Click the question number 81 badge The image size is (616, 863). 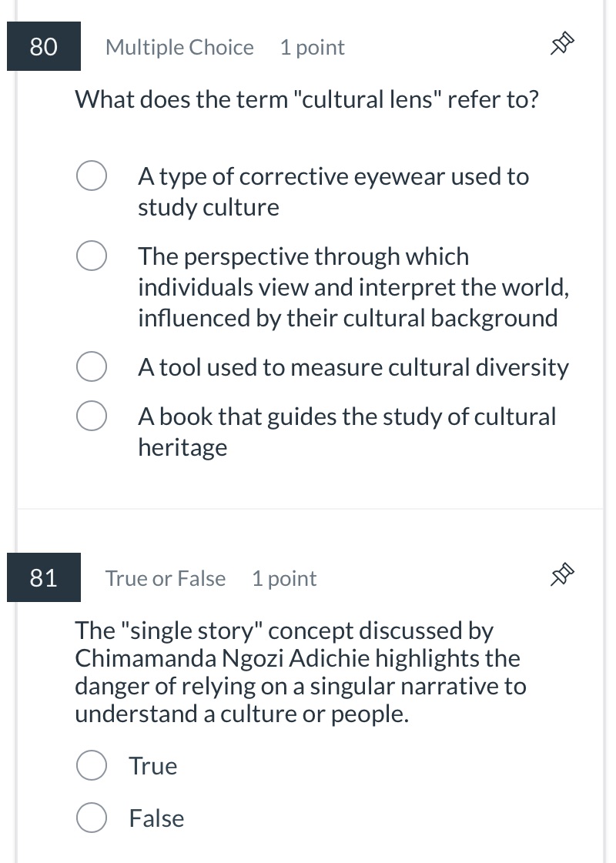point(44,578)
